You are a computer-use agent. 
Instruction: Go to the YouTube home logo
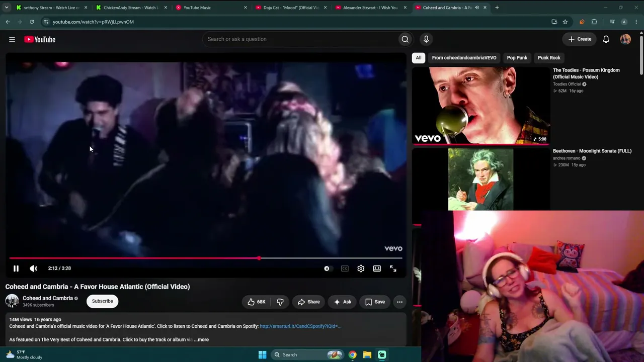click(40, 39)
